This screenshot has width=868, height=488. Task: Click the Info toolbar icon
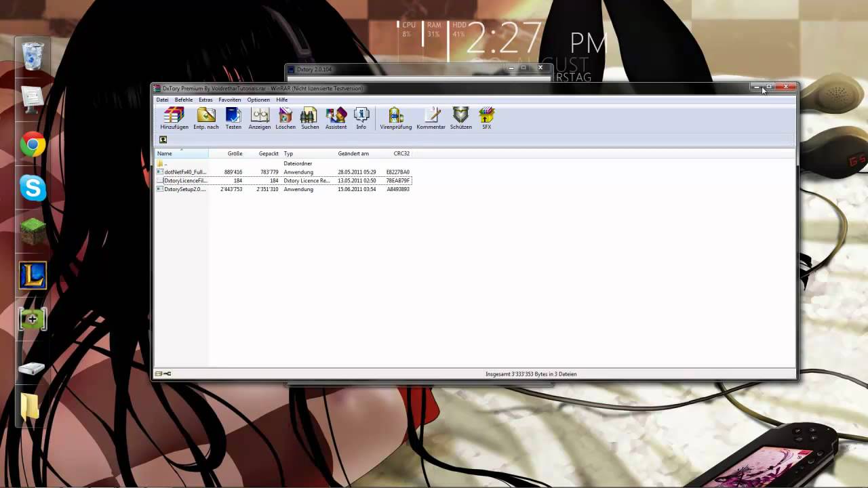point(361,118)
